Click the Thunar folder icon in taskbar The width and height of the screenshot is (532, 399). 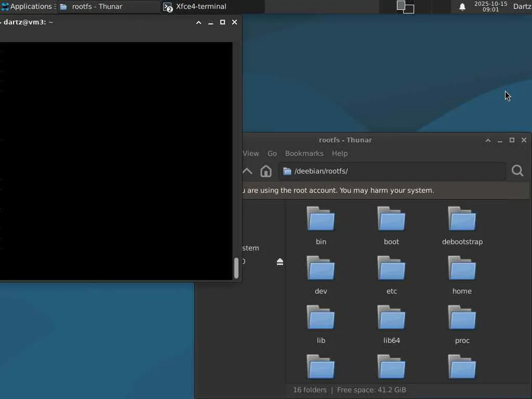tap(63, 6)
